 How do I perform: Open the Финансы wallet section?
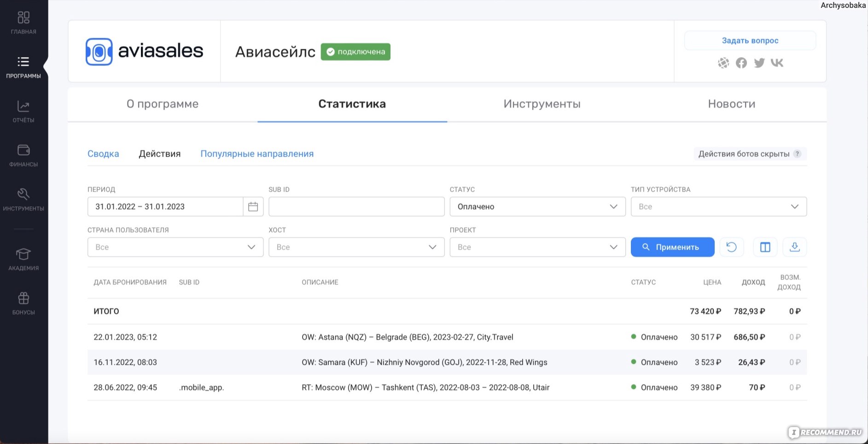point(23,156)
